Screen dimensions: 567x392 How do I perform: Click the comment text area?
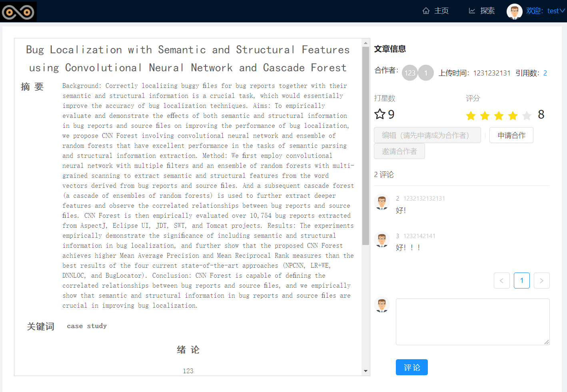click(x=473, y=322)
